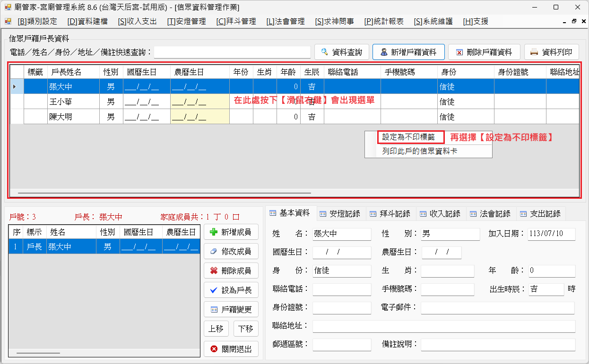Click the 電子郵件 input field
The height and width of the screenshot is (364, 589).
[x=498, y=308]
